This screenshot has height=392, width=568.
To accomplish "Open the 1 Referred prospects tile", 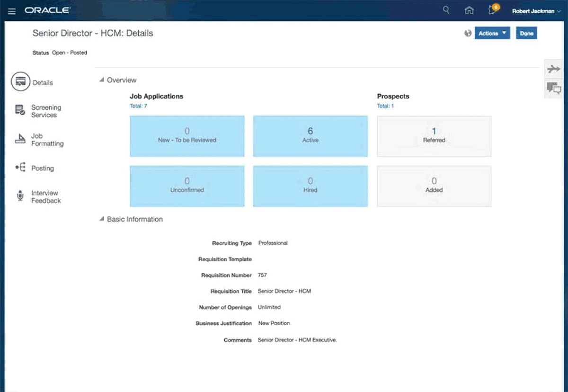I will click(x=434, y=136).
